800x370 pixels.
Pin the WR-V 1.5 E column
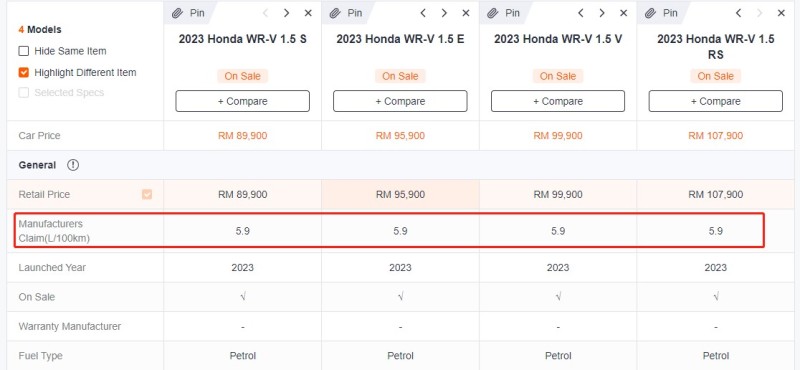tap(346, 13)
